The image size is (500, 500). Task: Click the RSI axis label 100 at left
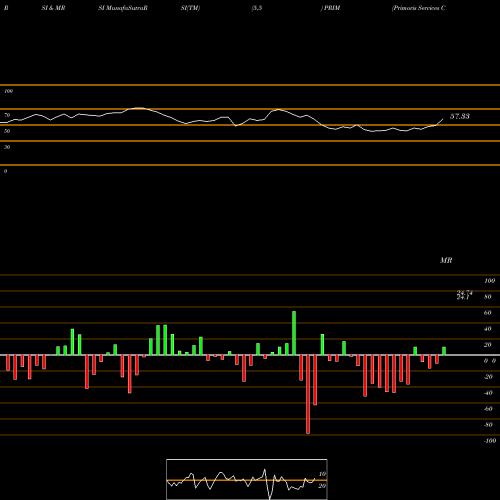(x=8, y=91)
